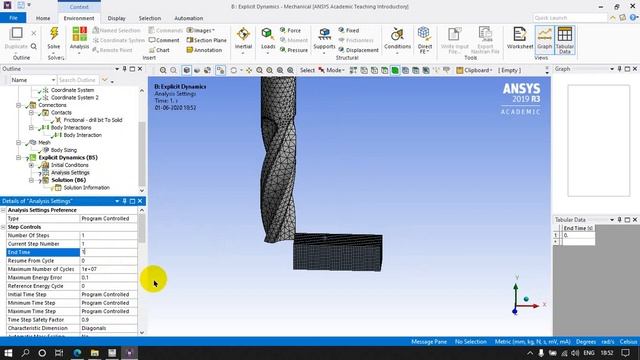This screenshot has height=360, width=640.
Task: Switch to the Display tab
Action: (117, 18)
